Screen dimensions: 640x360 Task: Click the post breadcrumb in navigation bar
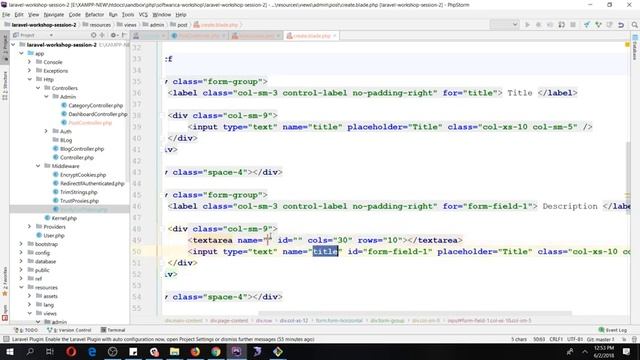coord(179,25)
